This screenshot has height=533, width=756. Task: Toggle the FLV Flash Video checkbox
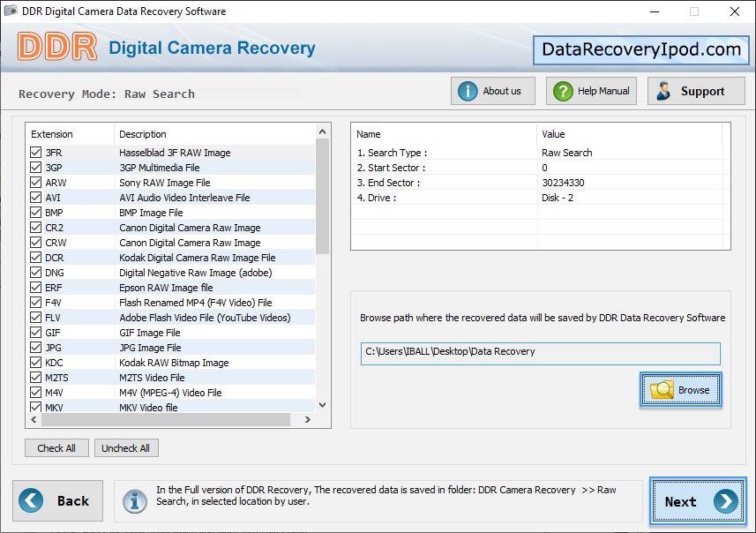click(x=35, y=318)
